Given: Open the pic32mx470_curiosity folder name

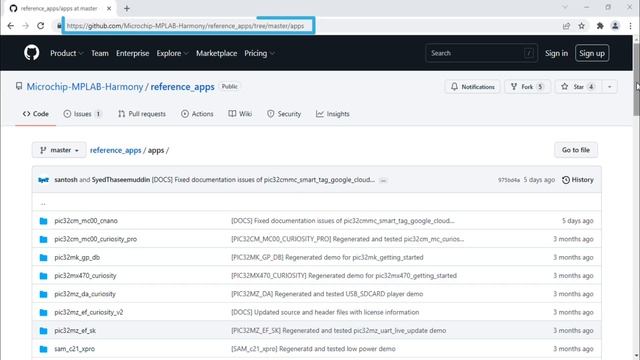Looking at the screenshot, I should (x=85, y=276).
